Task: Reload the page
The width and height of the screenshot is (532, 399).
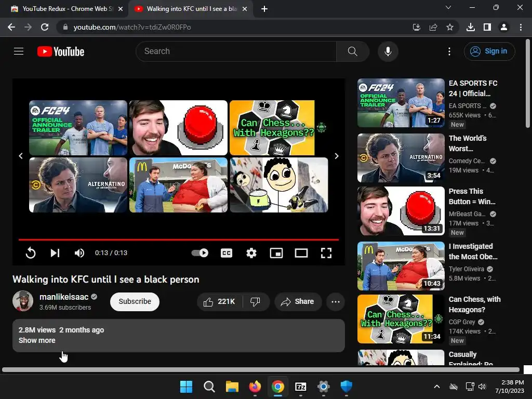Action: click(45, 27)
